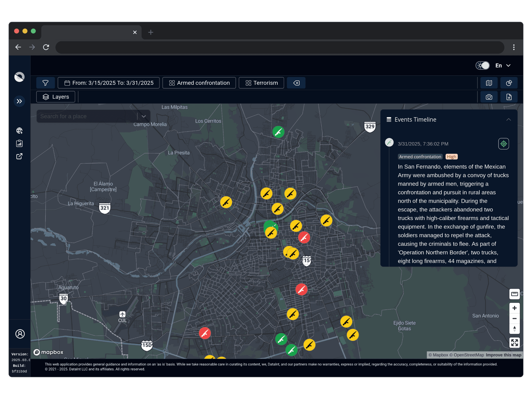Open the map view icon in toolbar

tap(489, 83)
